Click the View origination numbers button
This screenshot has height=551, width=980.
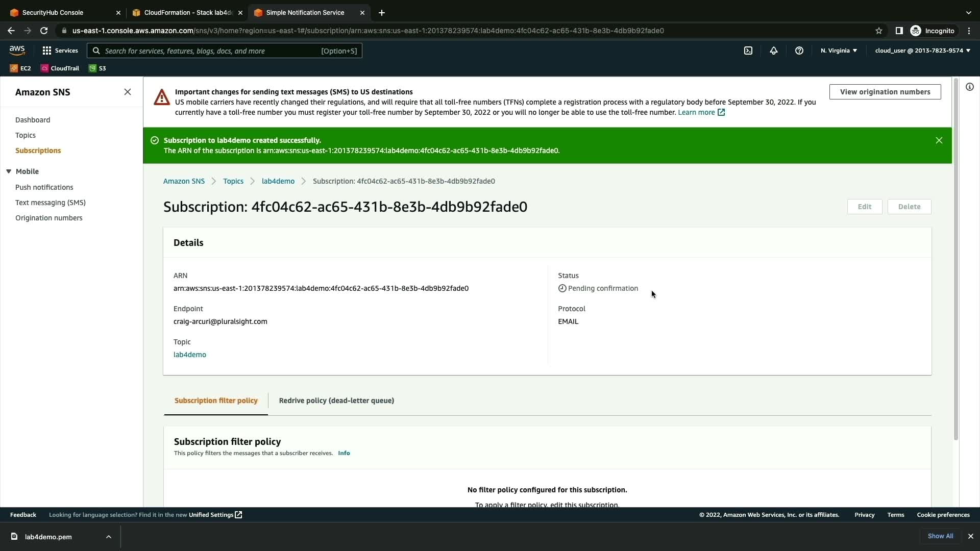(885, 92)
